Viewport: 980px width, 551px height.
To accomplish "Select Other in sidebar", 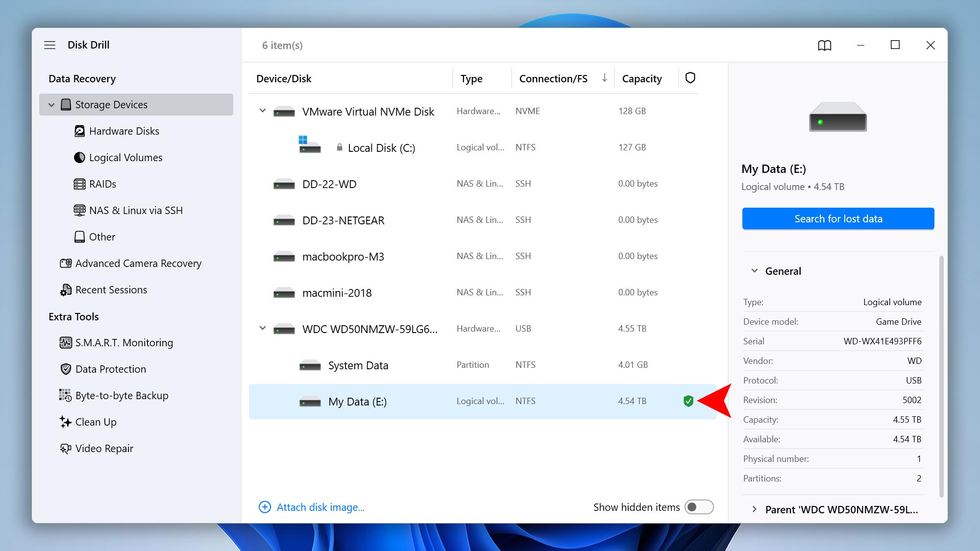I will (102, 237).
